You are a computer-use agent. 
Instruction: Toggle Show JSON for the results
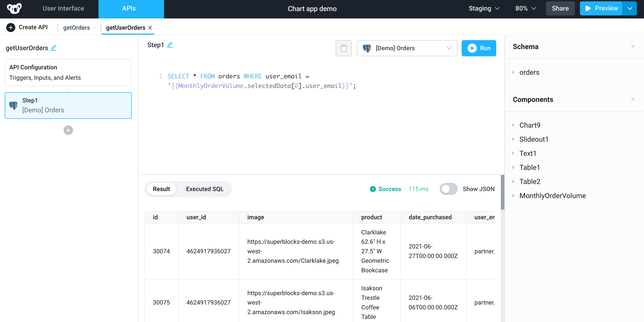click(449, 189)
